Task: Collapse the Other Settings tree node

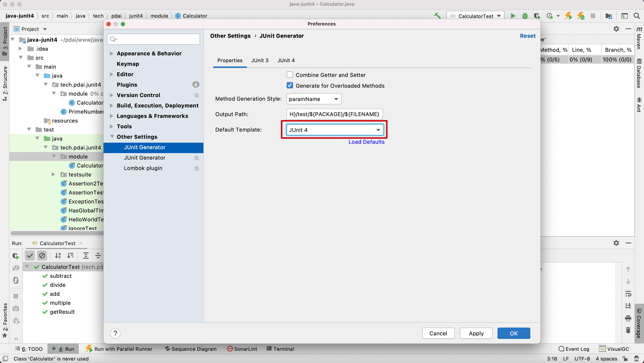Action: pos(112,137)
